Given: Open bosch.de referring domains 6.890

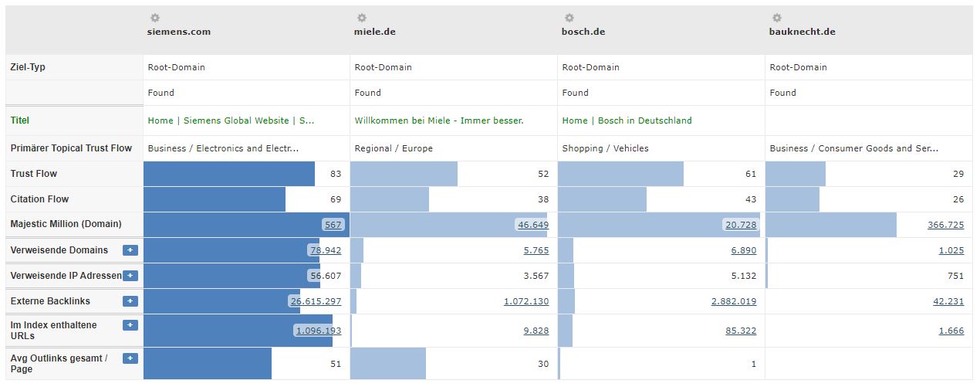Looking at the screenshot, I should tap(743, 250).
